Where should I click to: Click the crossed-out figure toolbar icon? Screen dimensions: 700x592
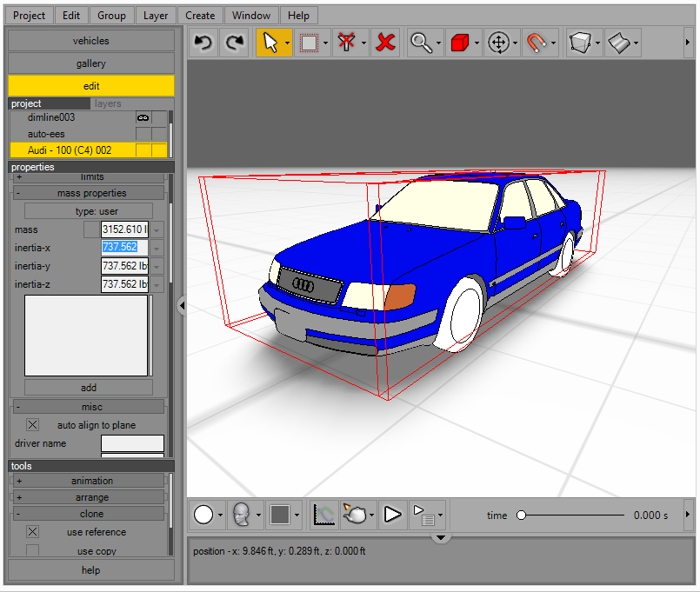point(346,43)
